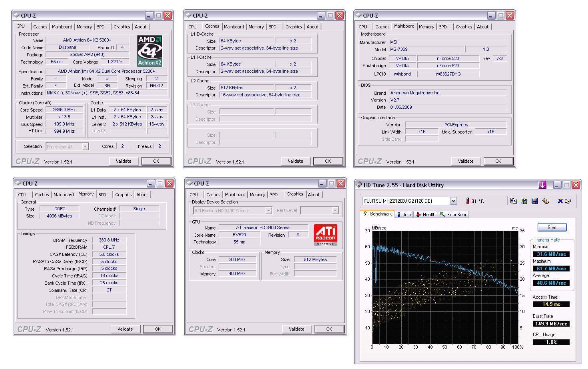Open Display Device Selection dropdown
This screenshot has height=369, width=588.
(269, 211)
